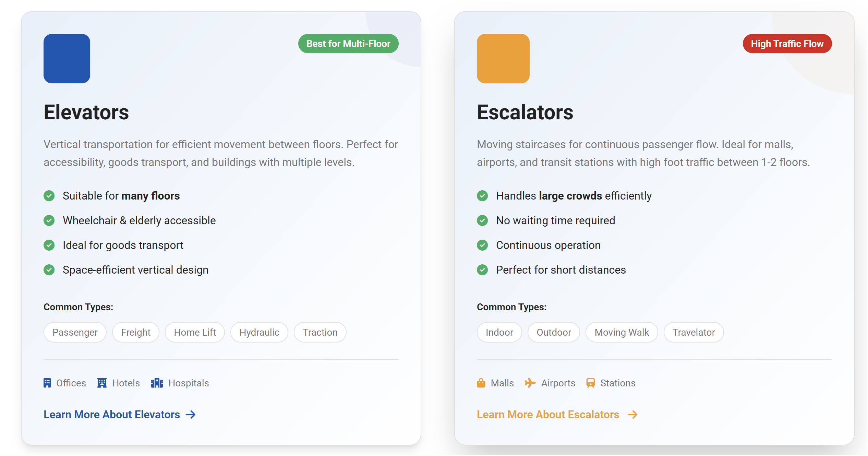The image size is (868, 456).
Task: Click the Hospitals icon
Action: click(157, 383)
